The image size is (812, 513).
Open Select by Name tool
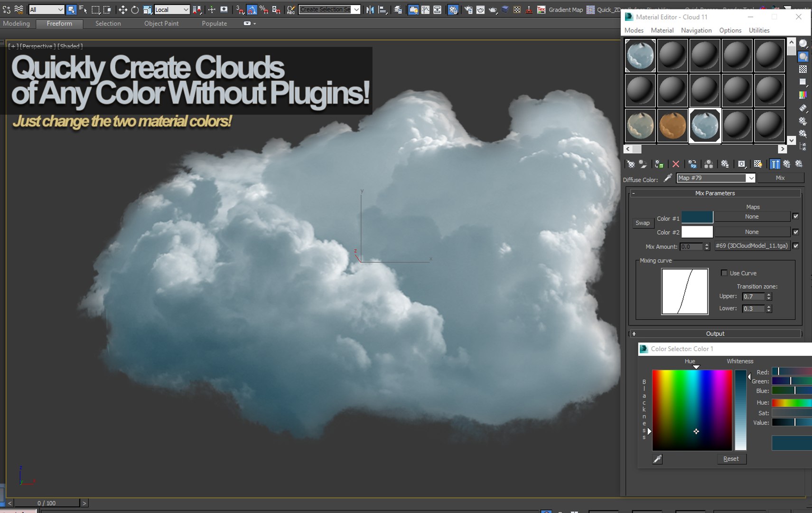(83, 9)
